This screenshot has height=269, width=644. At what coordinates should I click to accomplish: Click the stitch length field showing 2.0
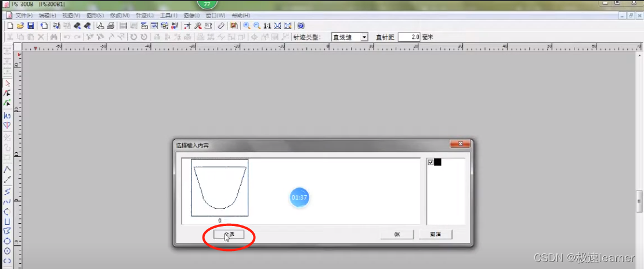click(408, 37)
